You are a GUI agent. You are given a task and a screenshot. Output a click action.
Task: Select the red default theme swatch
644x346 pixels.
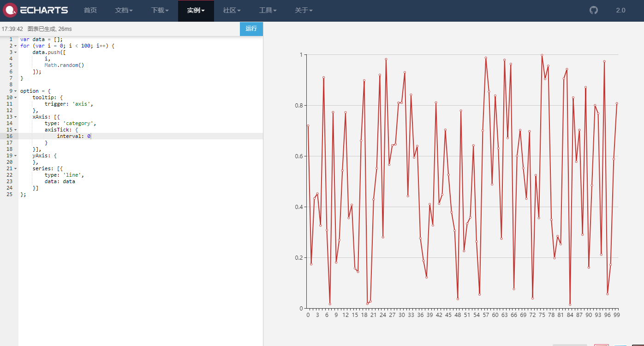tap(602, 345)
